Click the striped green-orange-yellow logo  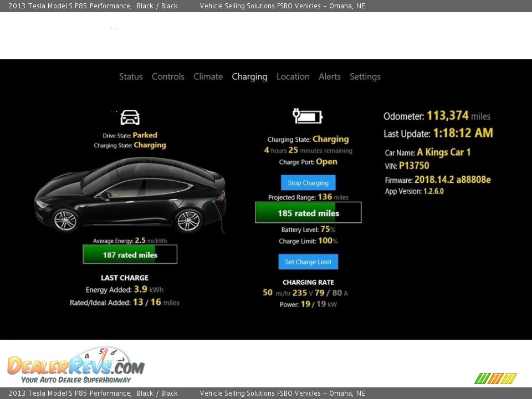495,378
